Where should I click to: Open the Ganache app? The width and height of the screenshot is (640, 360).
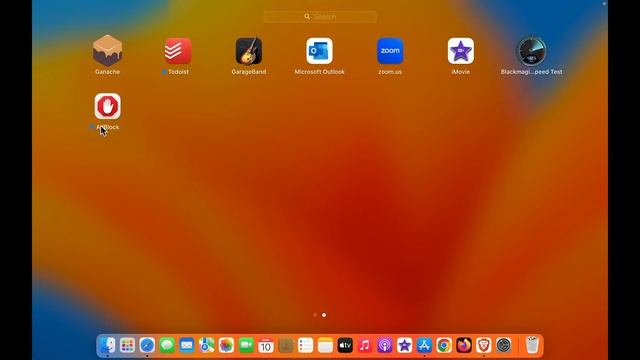(107, 51)
